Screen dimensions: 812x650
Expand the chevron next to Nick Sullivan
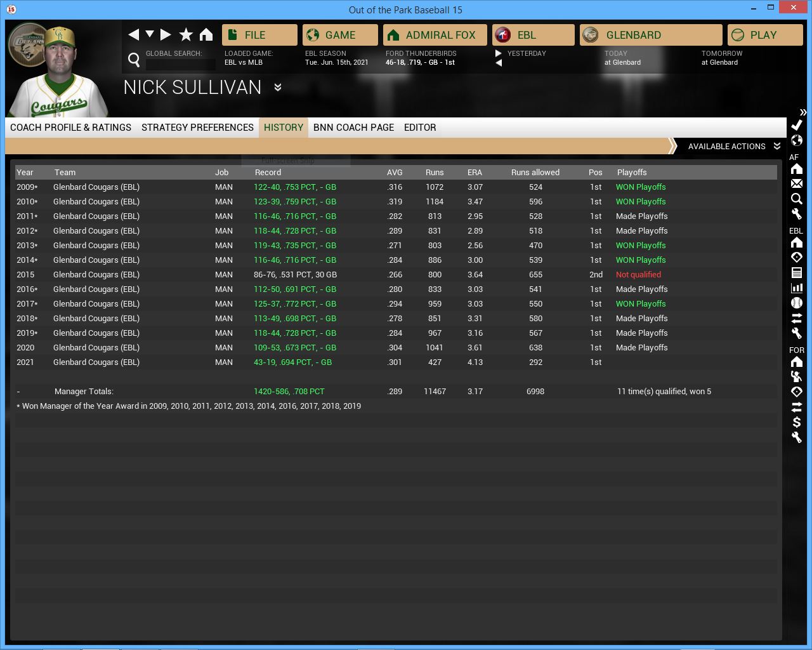[x=278, y=87]
